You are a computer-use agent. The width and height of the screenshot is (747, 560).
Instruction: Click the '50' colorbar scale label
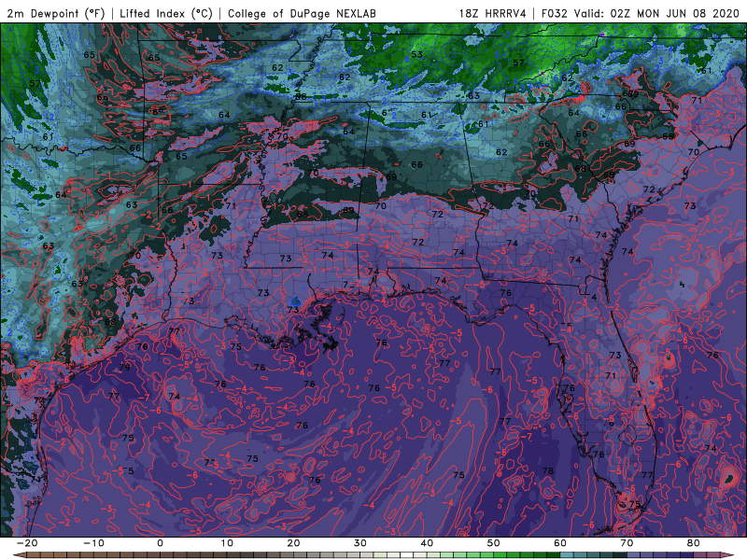(x=494, y=543)
